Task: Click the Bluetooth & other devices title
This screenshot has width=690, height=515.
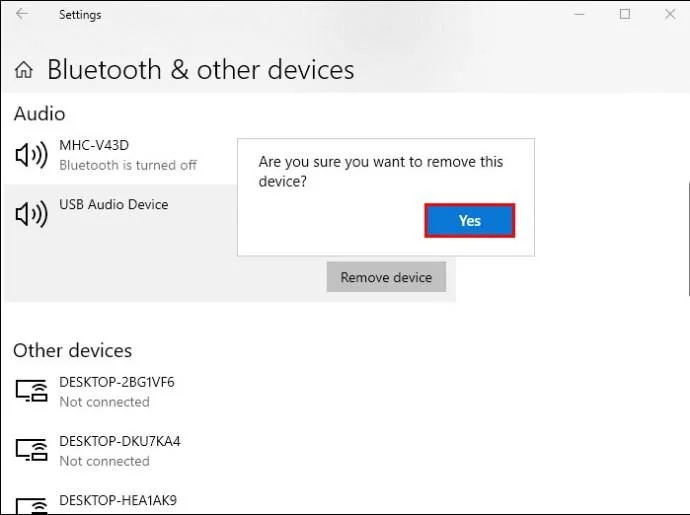Action: (x=201, y=70)
